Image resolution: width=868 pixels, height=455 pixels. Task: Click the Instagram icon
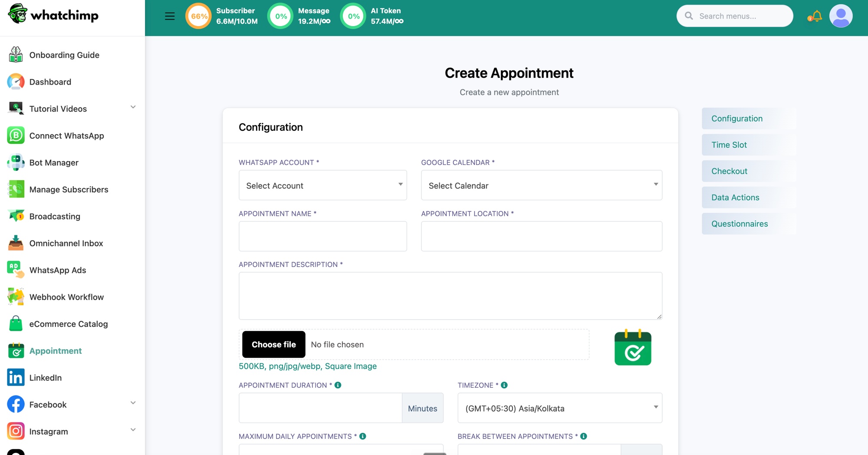16,432
